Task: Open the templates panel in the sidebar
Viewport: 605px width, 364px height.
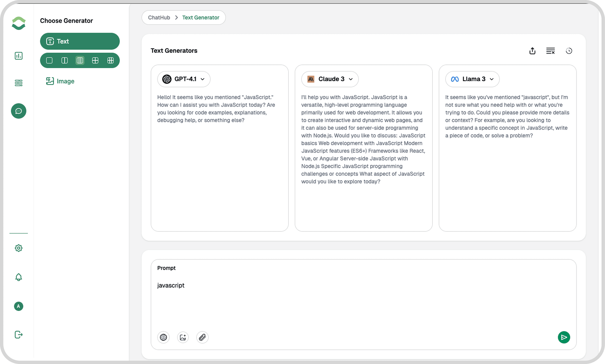Action: [x=18, y=83]
